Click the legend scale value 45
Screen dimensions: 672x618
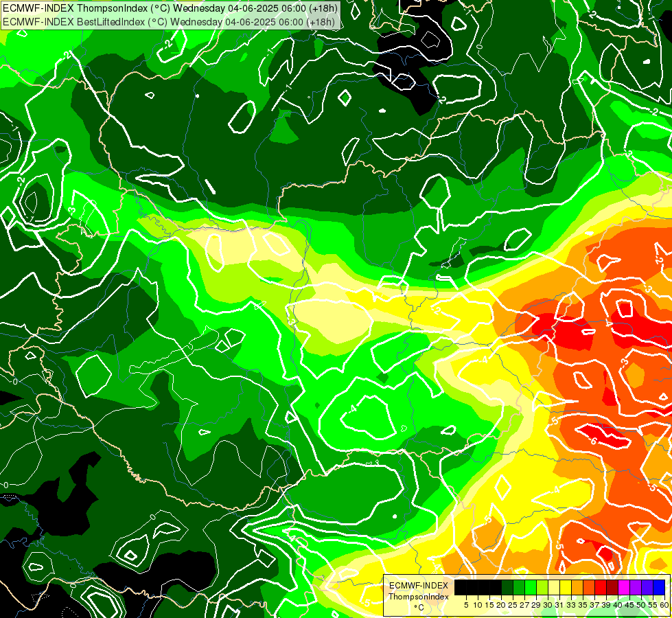tap(629, 605)
